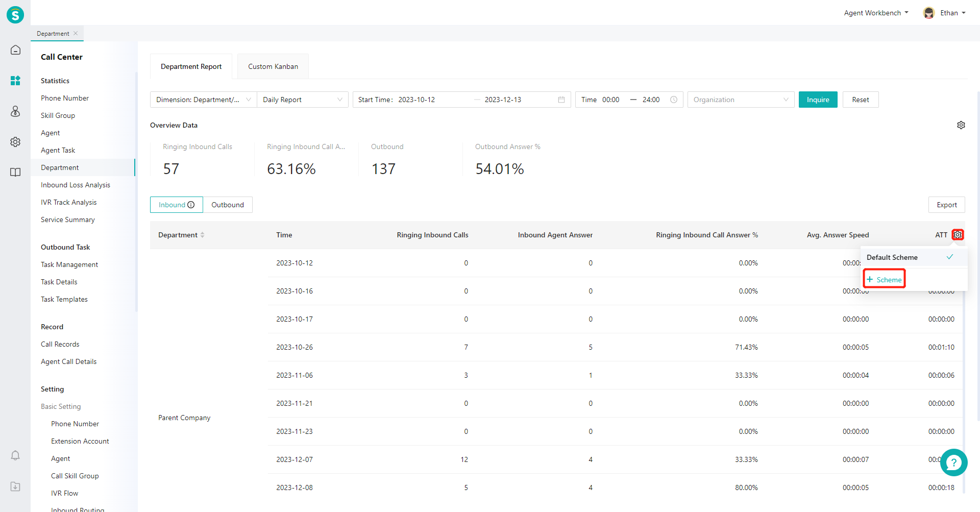Open the Organization dropdown
Image resolution: width=980 pixels, height=512 pixels.
point(741,100)
